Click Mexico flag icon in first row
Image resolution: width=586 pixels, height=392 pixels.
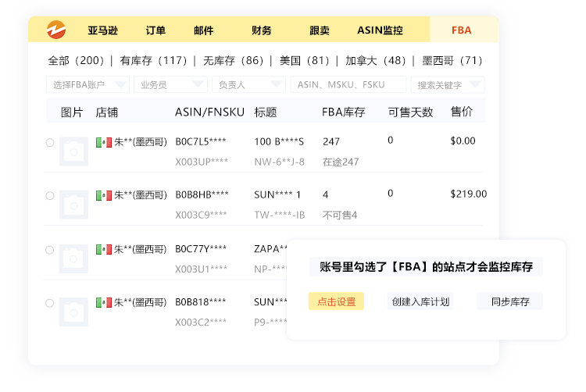(104, 142)
